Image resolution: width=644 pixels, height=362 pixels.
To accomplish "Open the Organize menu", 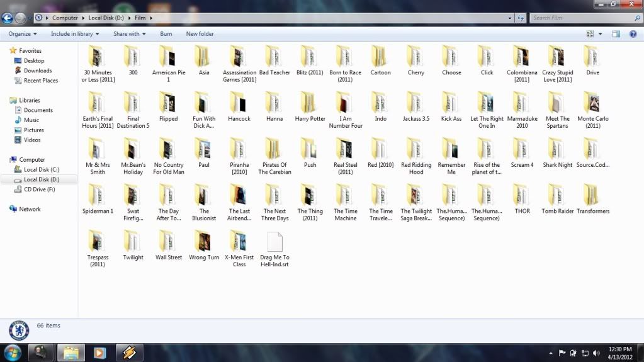I will pyautogui.click(x=23, y=34).
